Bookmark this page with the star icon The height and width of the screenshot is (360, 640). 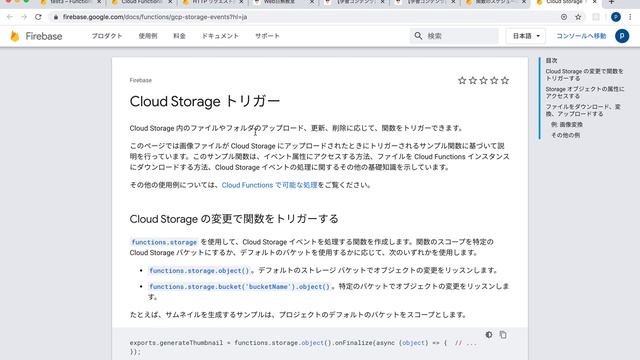(578, 17)
